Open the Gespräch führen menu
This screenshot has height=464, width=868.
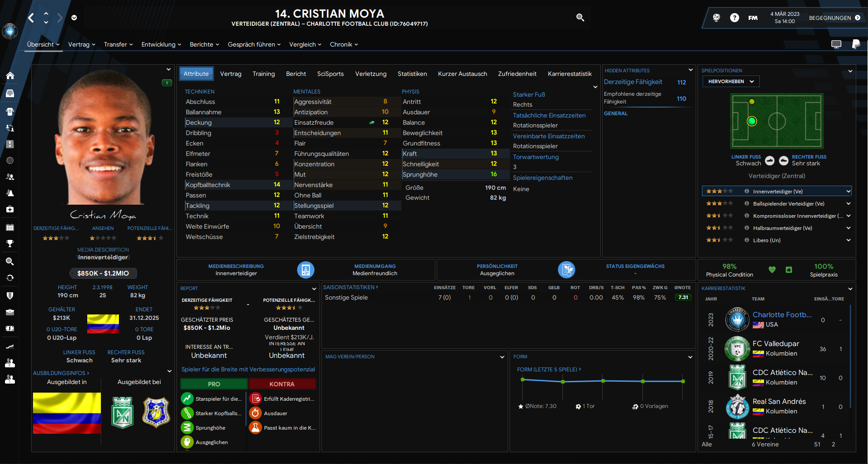tap(254, 44)
